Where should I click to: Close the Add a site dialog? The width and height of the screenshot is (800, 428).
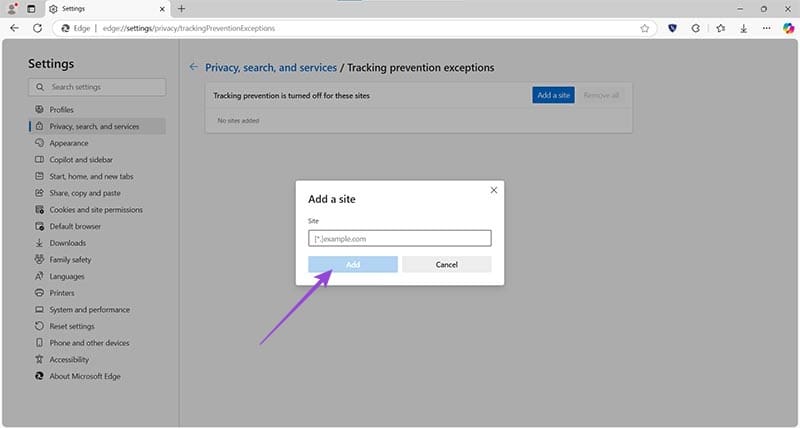(493, 190)
